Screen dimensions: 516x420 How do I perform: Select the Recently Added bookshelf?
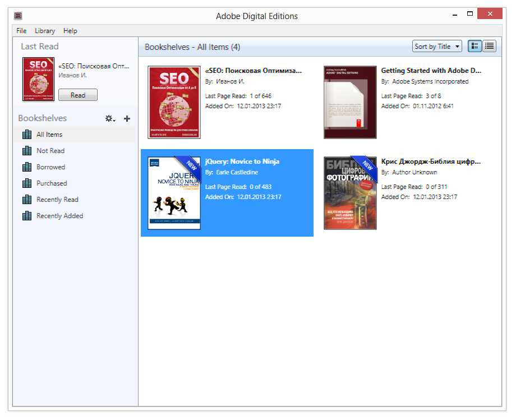tap(75, 216)
